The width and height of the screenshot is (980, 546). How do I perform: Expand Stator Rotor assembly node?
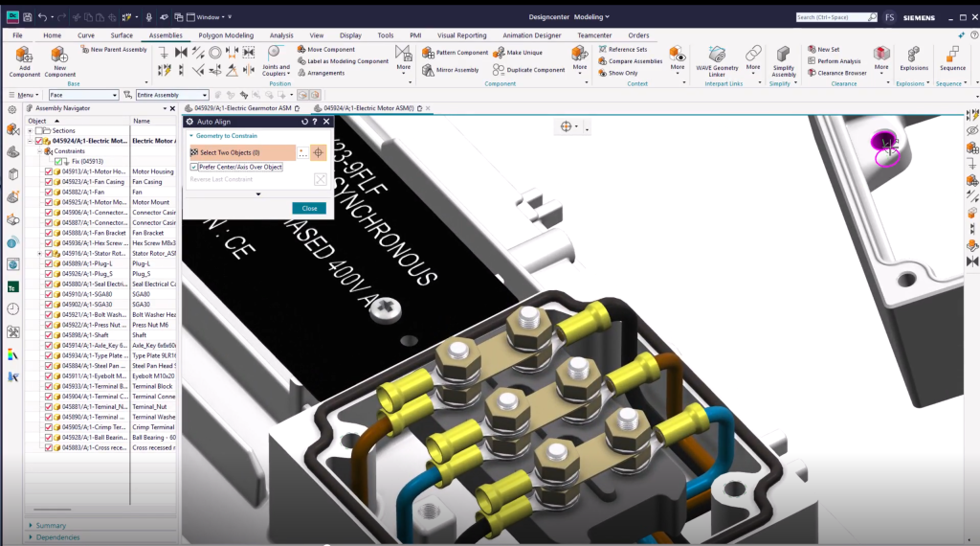[x=40, y=253]
